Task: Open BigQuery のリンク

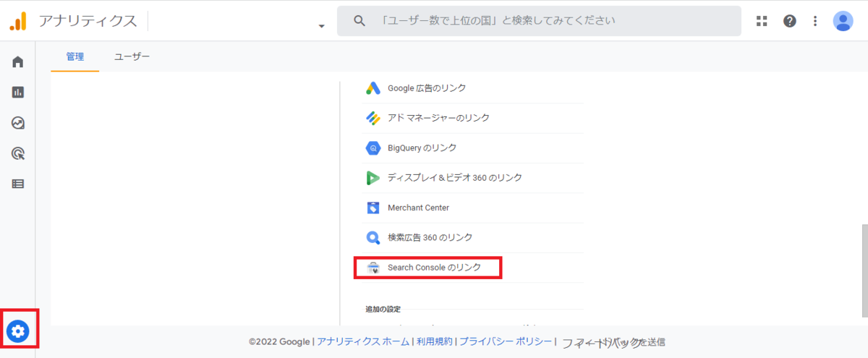Action: [422, 148]
